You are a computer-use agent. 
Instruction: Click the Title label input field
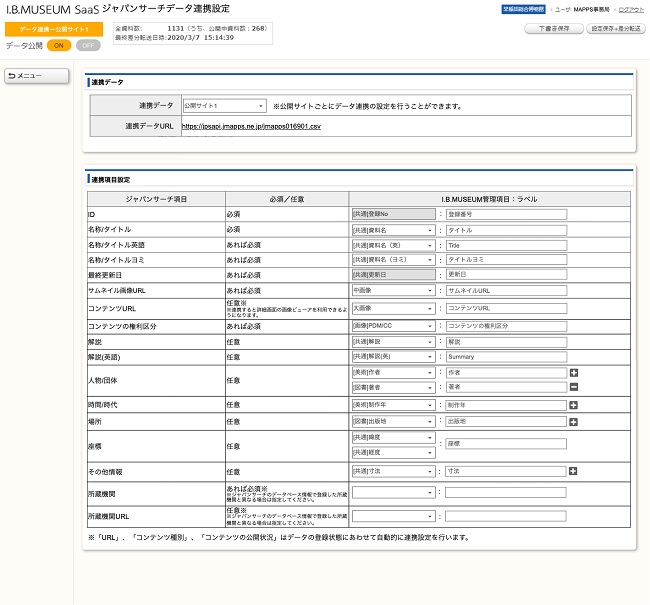pyautogui.click(x=506, y=245)
